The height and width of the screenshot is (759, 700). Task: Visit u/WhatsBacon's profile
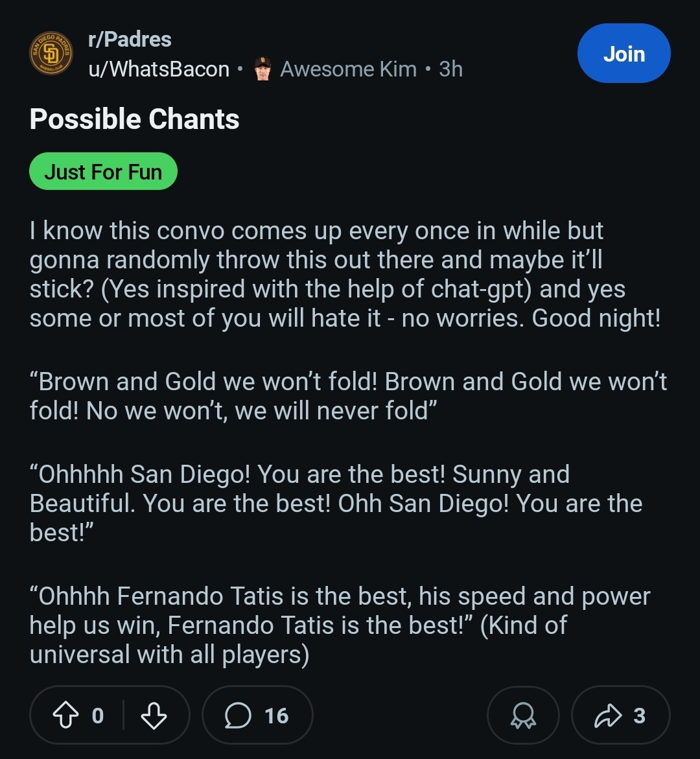159,69
